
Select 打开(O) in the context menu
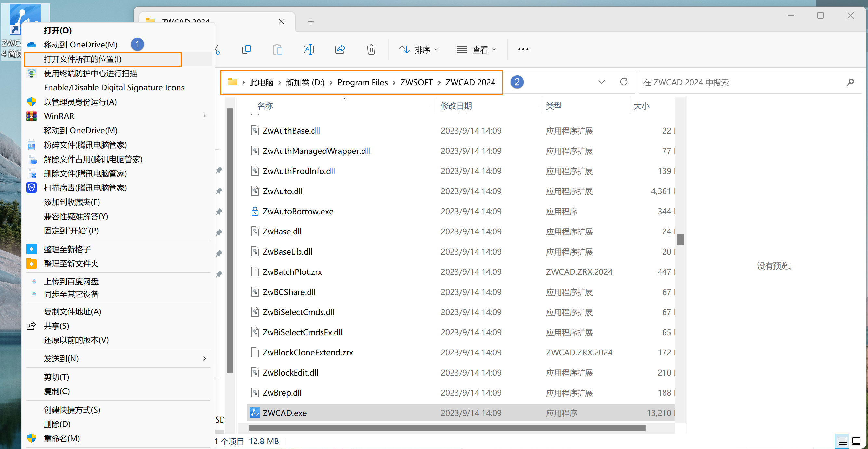point(118,30)
